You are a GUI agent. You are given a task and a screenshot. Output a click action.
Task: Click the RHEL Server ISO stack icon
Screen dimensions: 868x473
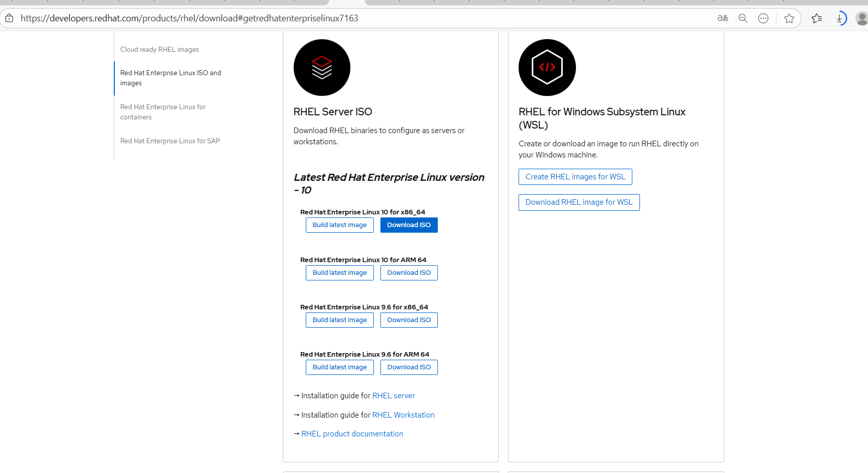pyautogui.click(x=322, y=68)
